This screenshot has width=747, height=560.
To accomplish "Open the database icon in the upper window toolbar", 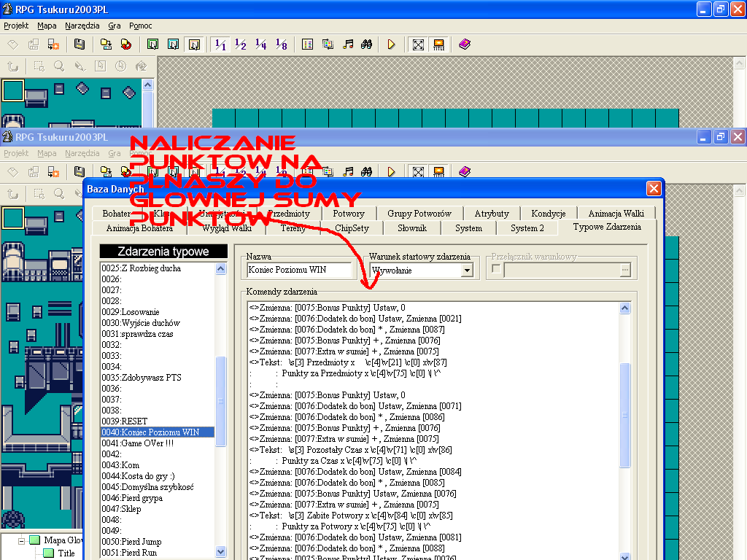I will [x=307, y=44].
